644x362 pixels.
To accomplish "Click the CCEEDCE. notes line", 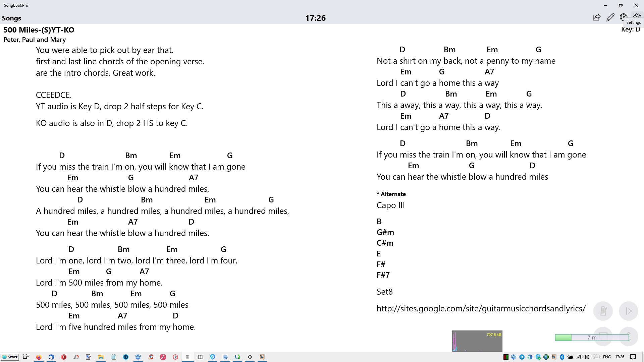I will pos(54,95).
